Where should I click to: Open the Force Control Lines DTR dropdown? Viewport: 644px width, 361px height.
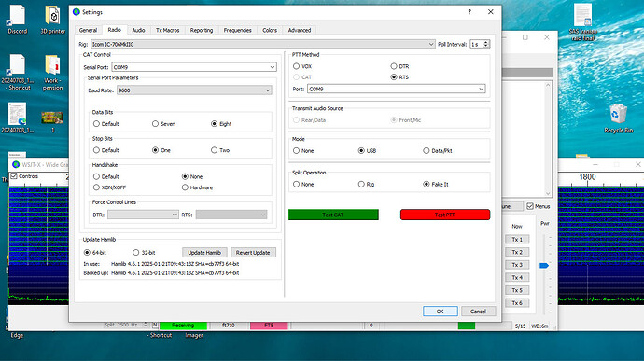(x=143, y=215)
